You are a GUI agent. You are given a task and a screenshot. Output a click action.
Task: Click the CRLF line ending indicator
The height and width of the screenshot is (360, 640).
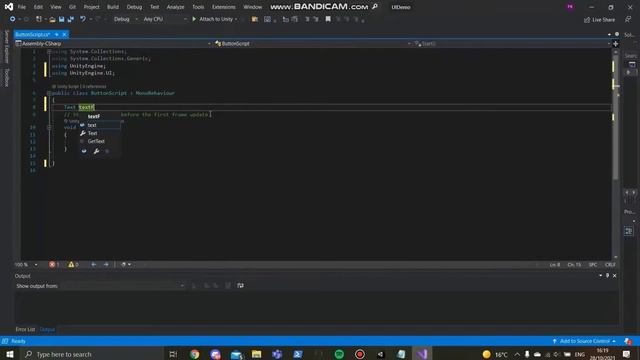(610, 265)
